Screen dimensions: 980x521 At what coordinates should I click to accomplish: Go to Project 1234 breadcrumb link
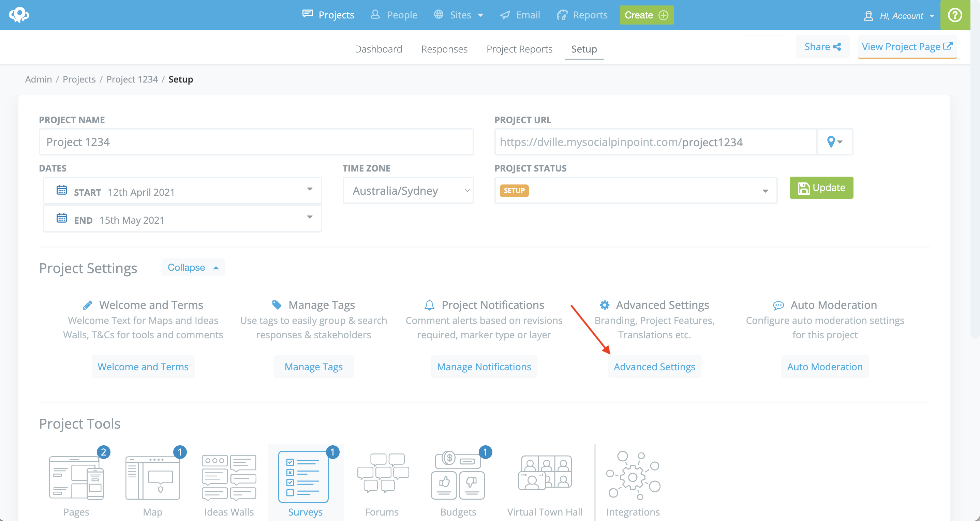coord(132,79)
